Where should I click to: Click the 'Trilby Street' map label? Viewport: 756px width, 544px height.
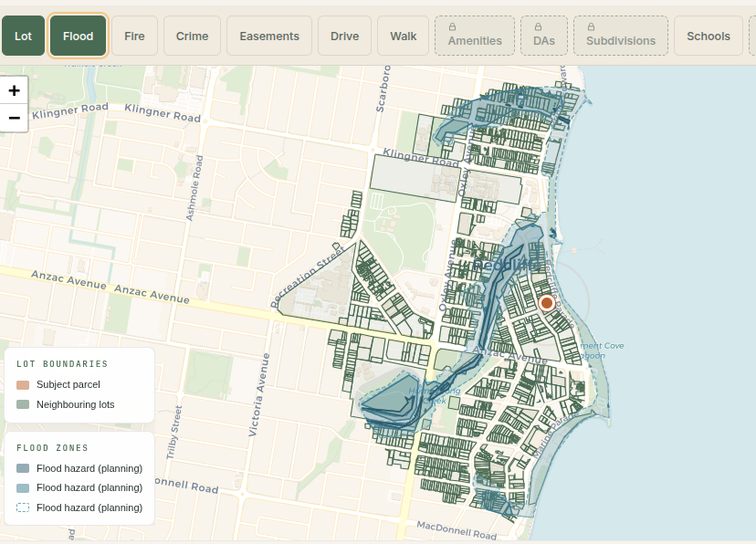point(174,433)
